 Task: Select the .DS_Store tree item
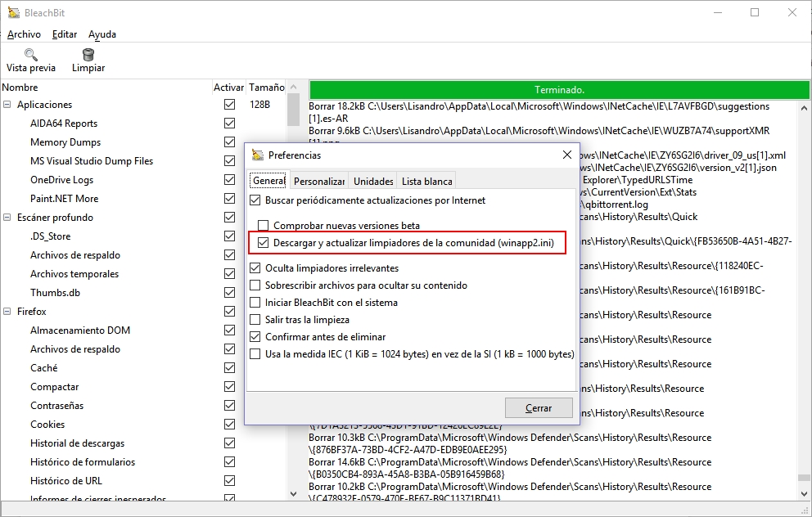coord(50,236)
